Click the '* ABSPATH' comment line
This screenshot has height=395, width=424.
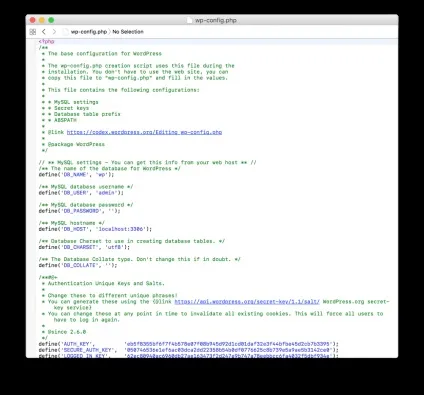[62, 120]
